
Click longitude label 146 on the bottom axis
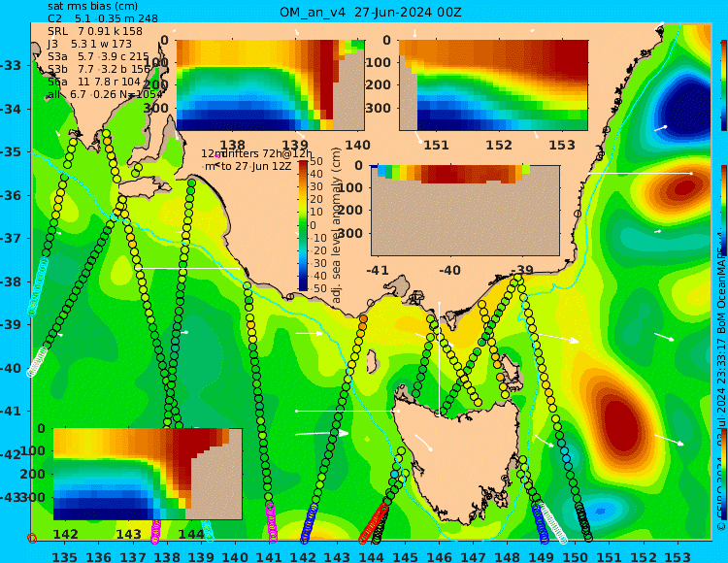439,556
